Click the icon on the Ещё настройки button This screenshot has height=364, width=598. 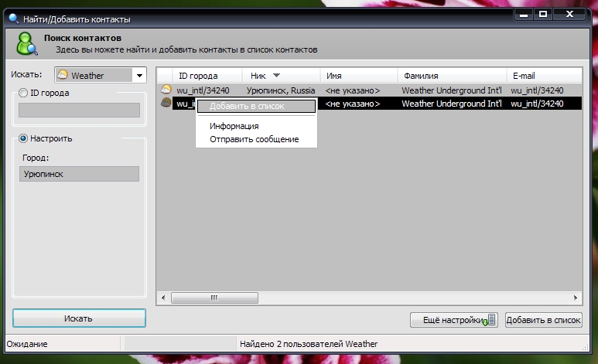(489, 319)
